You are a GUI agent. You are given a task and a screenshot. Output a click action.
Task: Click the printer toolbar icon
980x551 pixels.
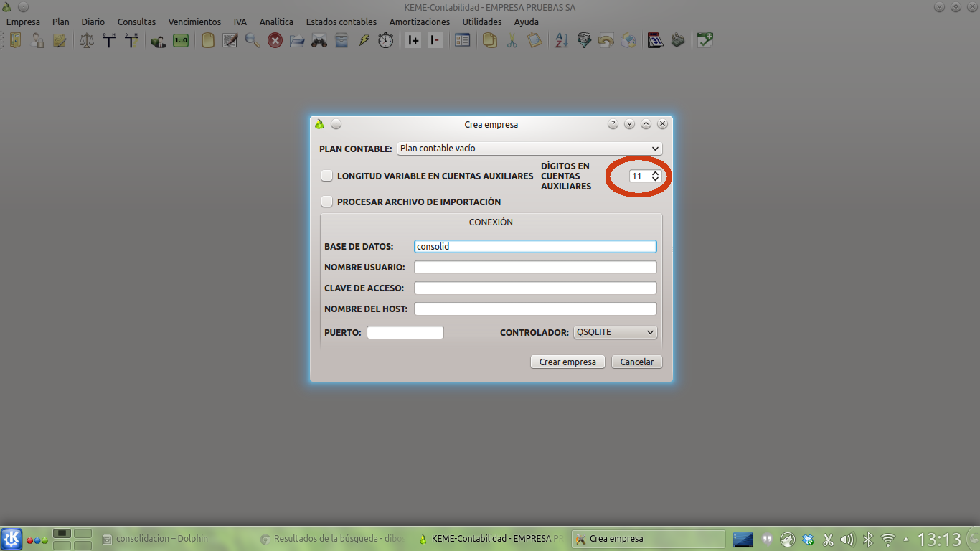628,41
